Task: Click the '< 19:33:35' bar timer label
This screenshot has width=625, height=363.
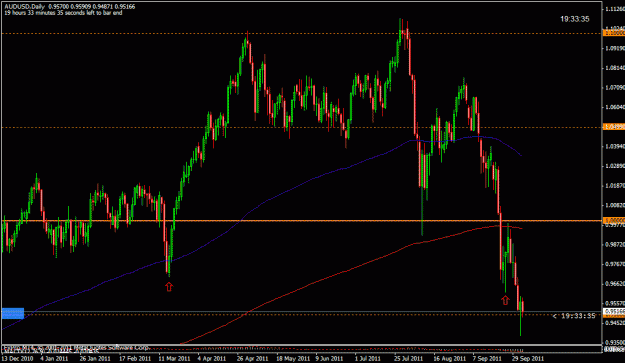Action: tap(574, 316)
